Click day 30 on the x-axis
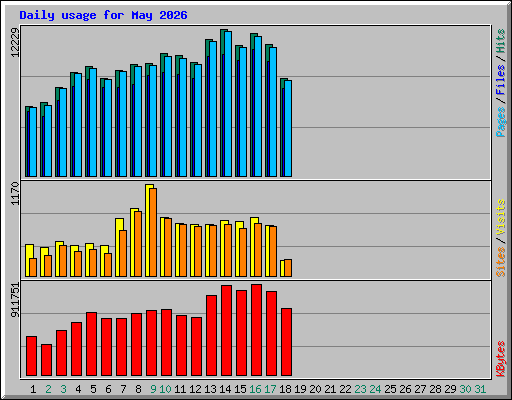The image size is (512, 400). 465,389
